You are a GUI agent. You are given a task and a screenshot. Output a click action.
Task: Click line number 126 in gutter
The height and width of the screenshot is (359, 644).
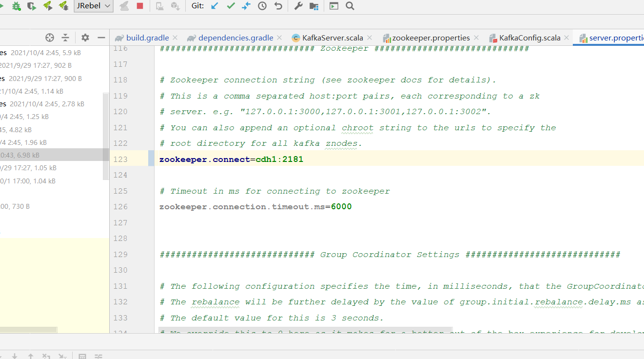120,207
